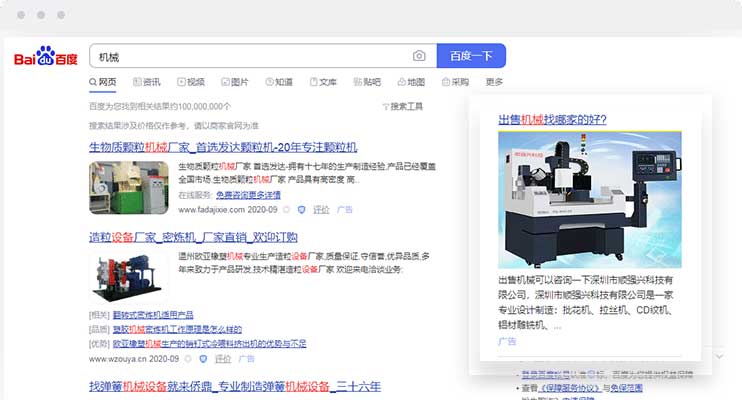Viewport: 742px width, 400px height.
Task: Select the 采购 tab
Action: (455, 82)
